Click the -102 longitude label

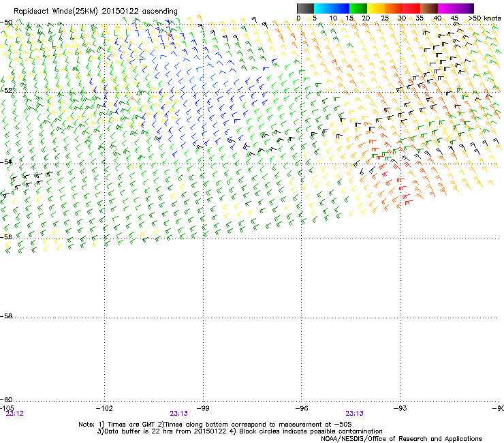point(104,408)
